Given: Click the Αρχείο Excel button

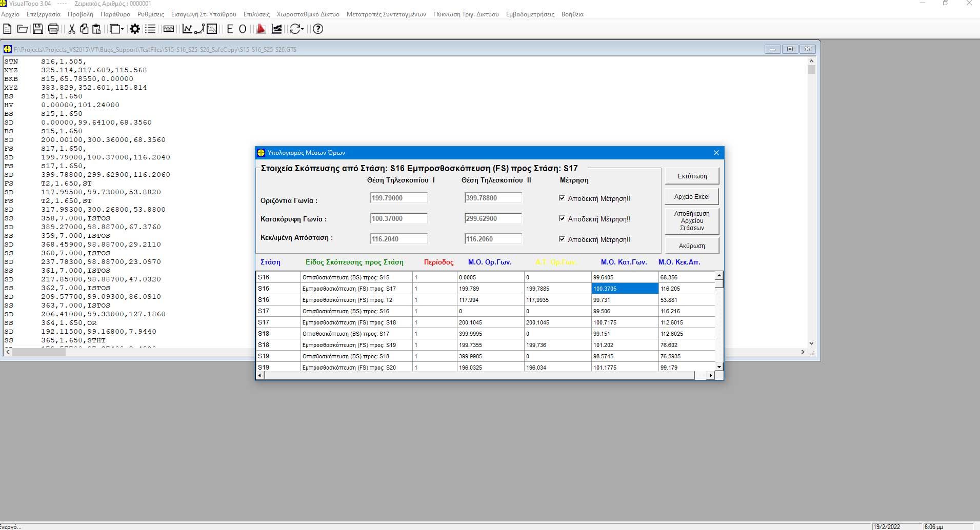Looking at the screenshot, I should (x=692, y=196).
